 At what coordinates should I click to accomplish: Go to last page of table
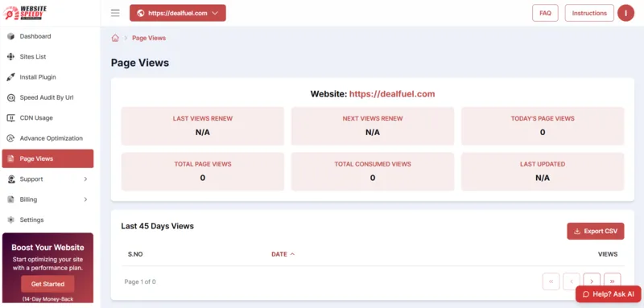click(x=612, y=281)
